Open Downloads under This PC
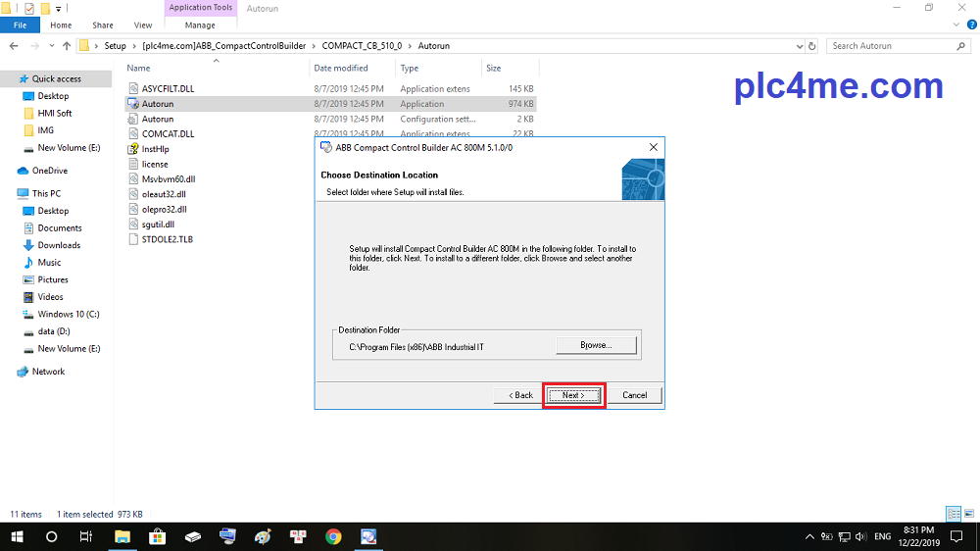This screenshot has height=551, width=980. pos(59,245)
